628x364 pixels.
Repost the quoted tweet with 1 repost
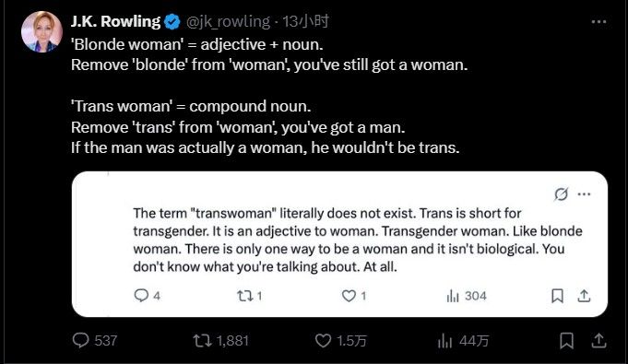point(250,296)
